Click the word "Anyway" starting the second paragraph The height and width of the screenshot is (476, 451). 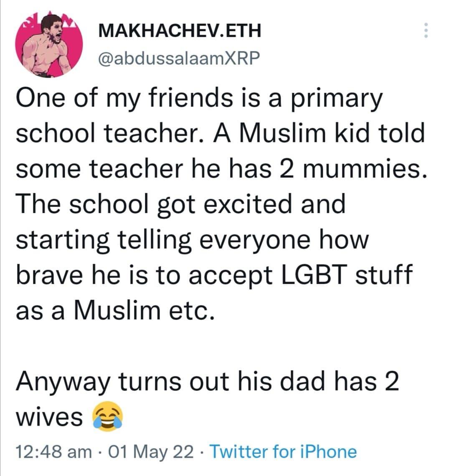[x=63, y=382]
